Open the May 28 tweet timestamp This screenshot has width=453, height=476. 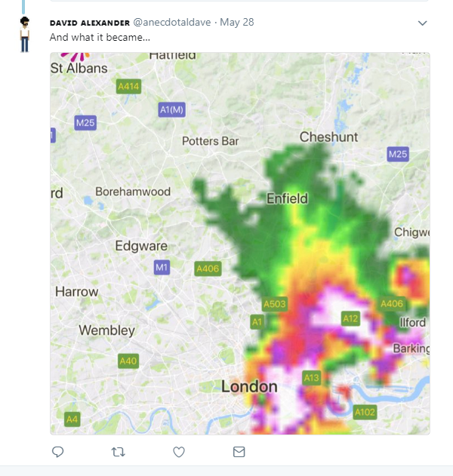237,23
